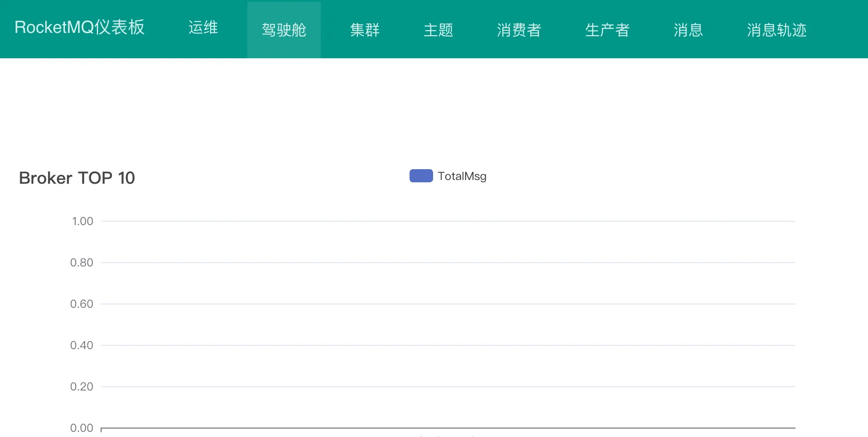Open the 消息 section

pos(688,30)
